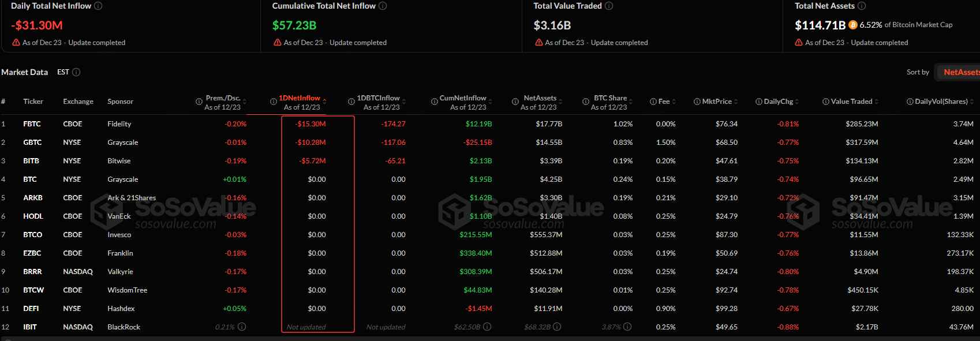Sort table by the CumNetInflow column header
The height and width of the screenshot is (341, 980).
(463, 98)
